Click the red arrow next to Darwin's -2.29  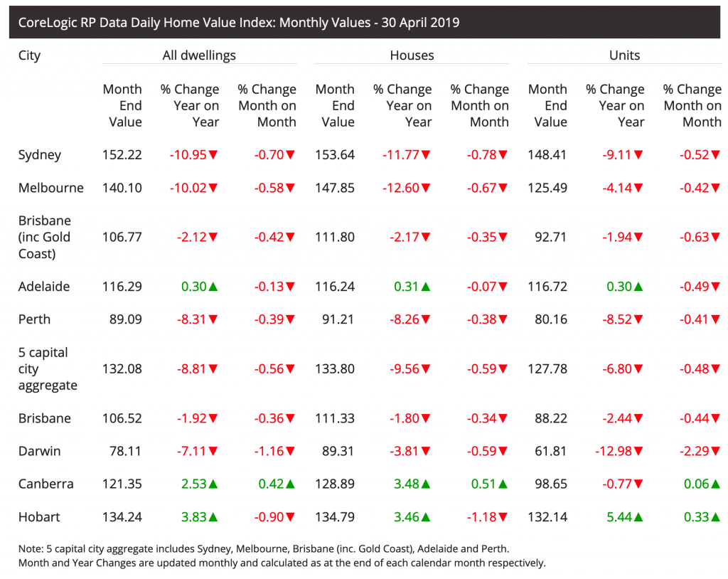point(716,452)
